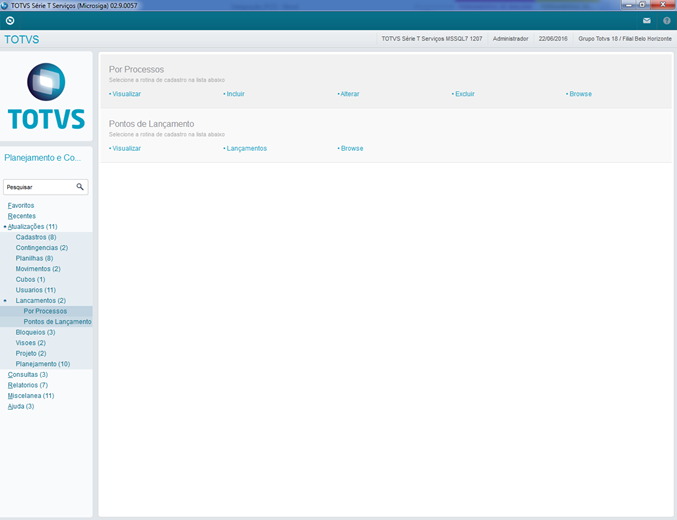Click the window title bar app icon
Viewport: 677px width, 520px height.
[x=4, y=6]
